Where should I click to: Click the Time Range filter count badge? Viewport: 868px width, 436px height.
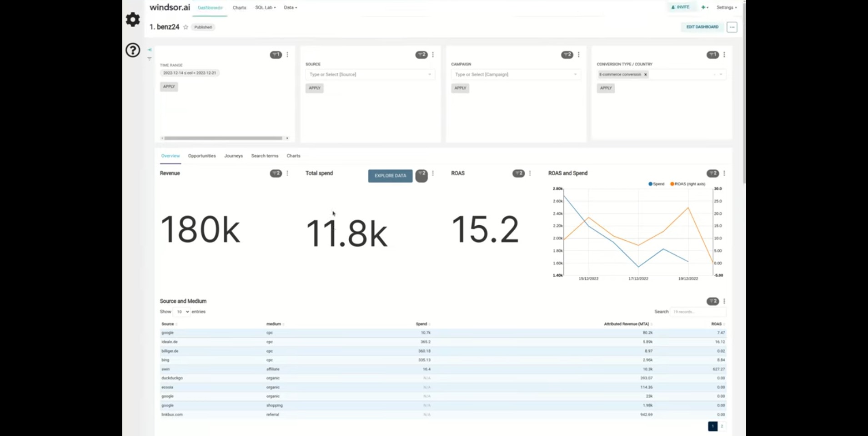pos(276,55)
